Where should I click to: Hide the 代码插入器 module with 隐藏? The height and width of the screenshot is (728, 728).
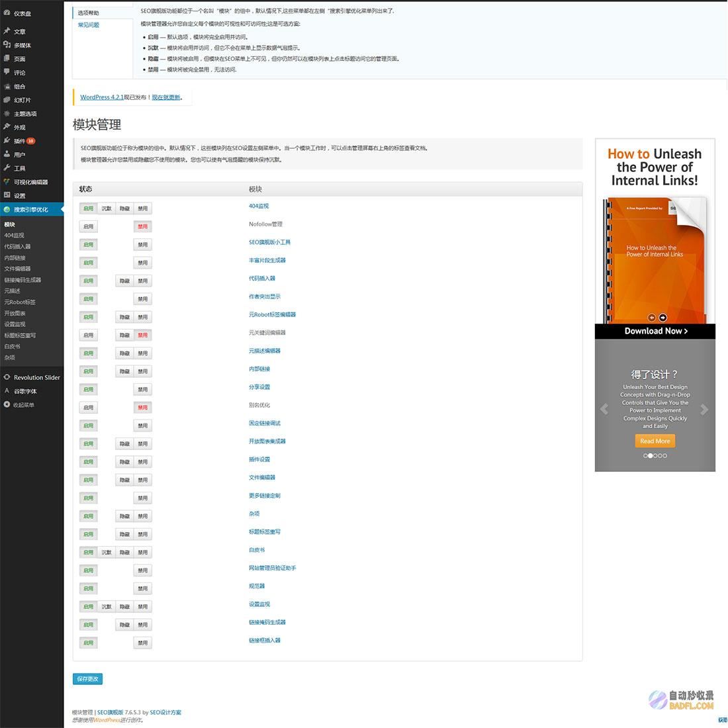(x=124, y=281)
